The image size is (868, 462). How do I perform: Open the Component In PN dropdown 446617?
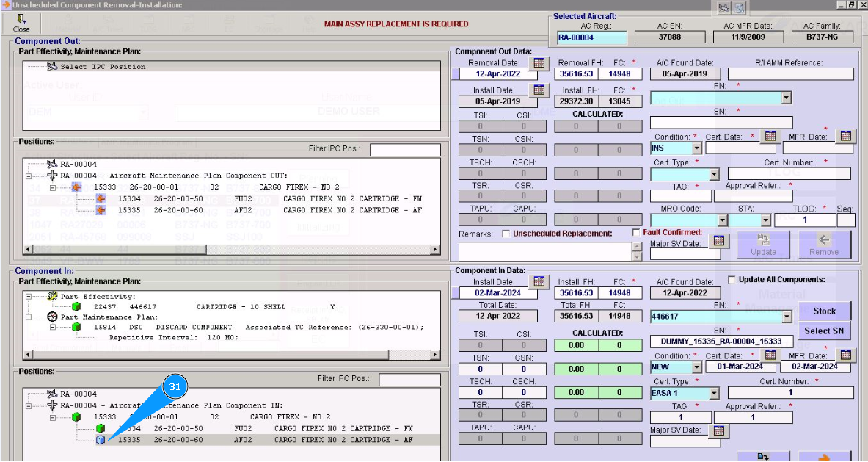(x=786, y=317)
